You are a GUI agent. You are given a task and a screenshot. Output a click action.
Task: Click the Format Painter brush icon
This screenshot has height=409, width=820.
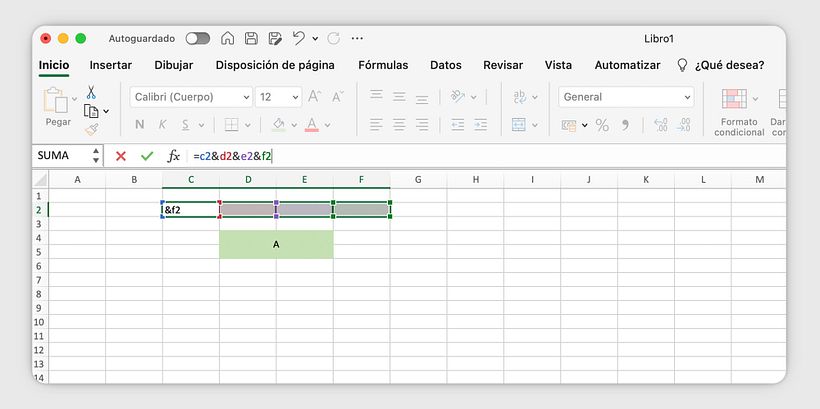(92, 129)
